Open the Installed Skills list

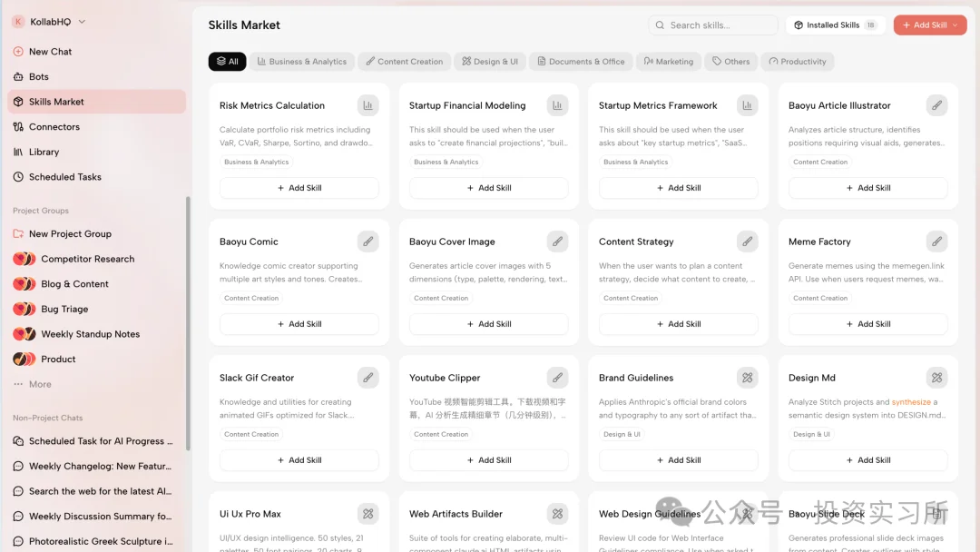point(834,25)
